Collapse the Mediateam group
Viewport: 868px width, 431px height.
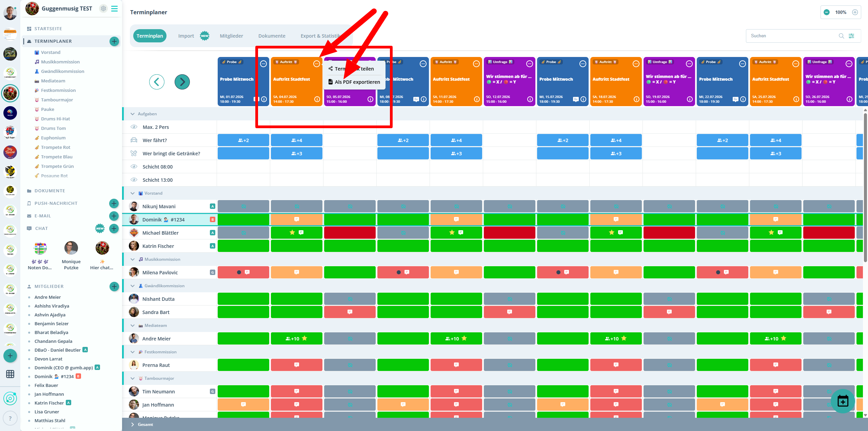pyautogui.click(x=133, y=326)
